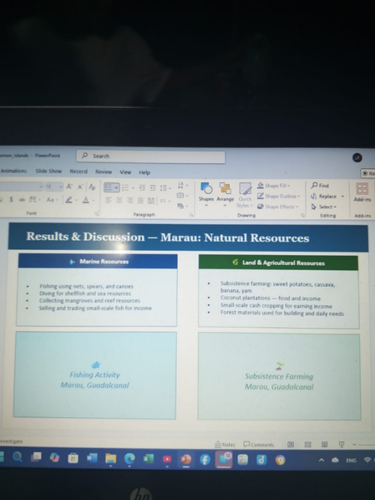Open Windows search from taskbar
This screenshot has height=500, width=375.
(17, 457)
